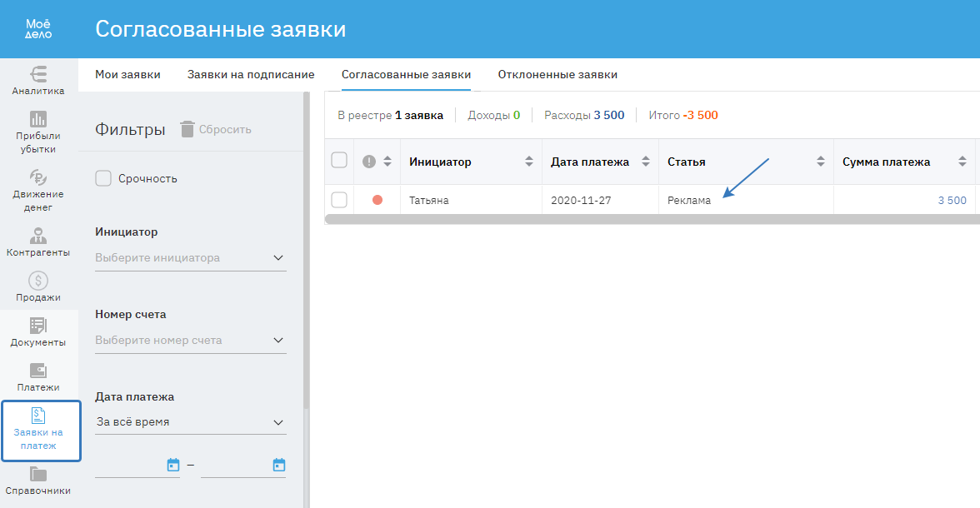Select all rows with header checkbox
Image resolution: width=980 pixels, height=508 pixels.
coord(339,161)
